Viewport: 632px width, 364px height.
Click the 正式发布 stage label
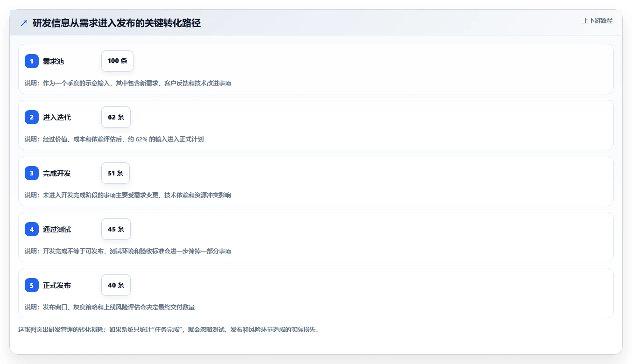click(x=57, y=285)
